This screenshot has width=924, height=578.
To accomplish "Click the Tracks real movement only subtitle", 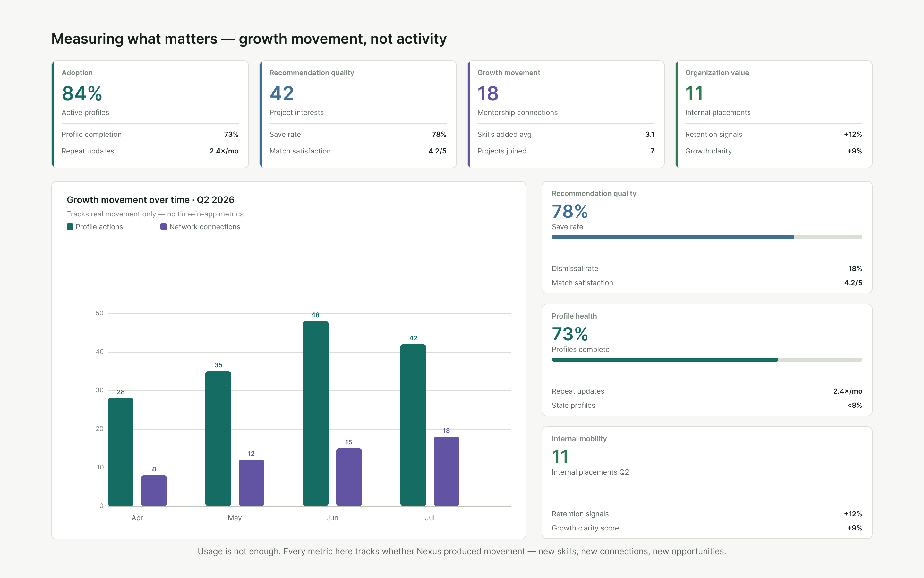I will tap(155, 214).
